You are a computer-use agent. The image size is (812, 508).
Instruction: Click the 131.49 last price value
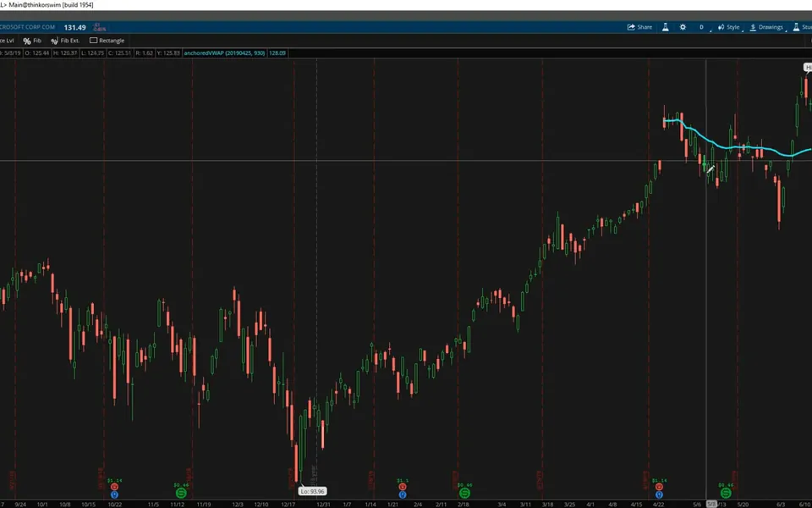(75, 27)
